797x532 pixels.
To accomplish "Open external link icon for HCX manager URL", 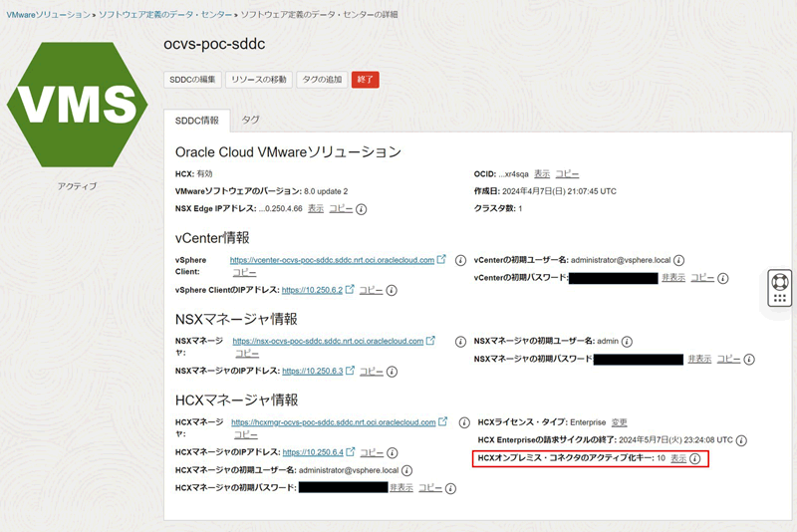I will pos(443,421).
